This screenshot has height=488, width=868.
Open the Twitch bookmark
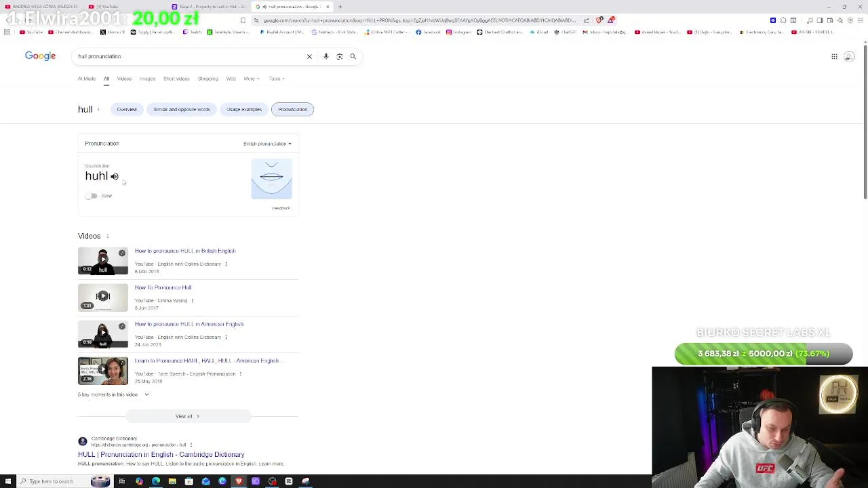pos(193,32)
